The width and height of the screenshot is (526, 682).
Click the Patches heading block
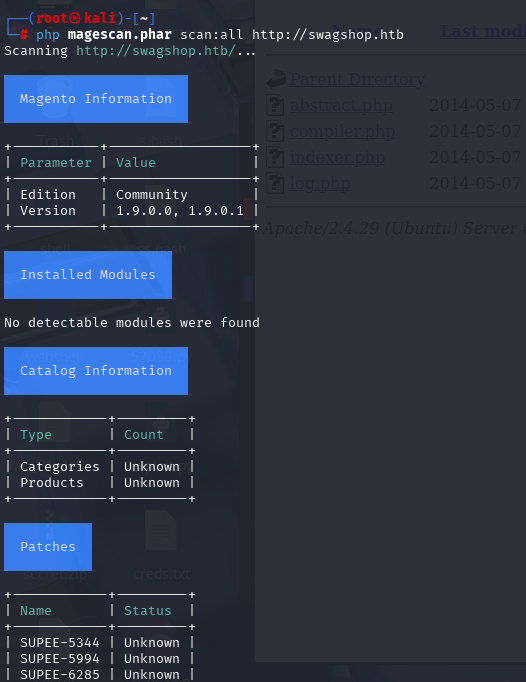[48, 547]
